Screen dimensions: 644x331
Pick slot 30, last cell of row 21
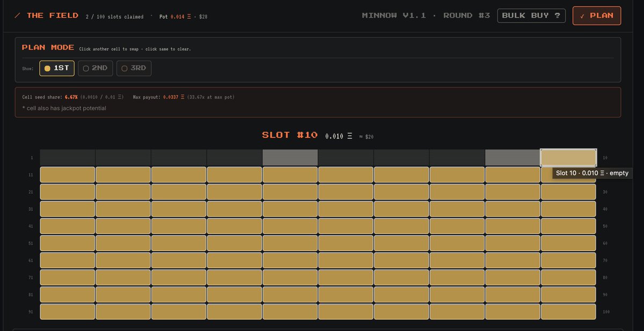[x=568, y=192]
